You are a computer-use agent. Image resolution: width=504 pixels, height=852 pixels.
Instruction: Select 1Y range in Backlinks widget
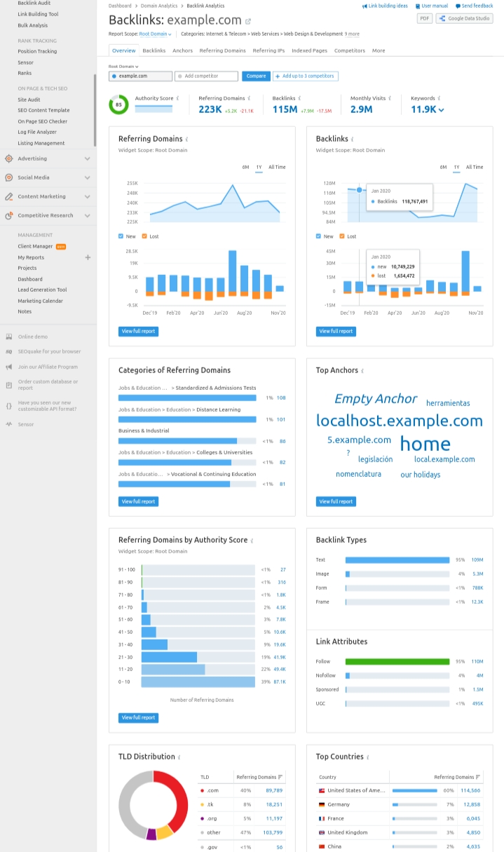(x=456, y=167)
